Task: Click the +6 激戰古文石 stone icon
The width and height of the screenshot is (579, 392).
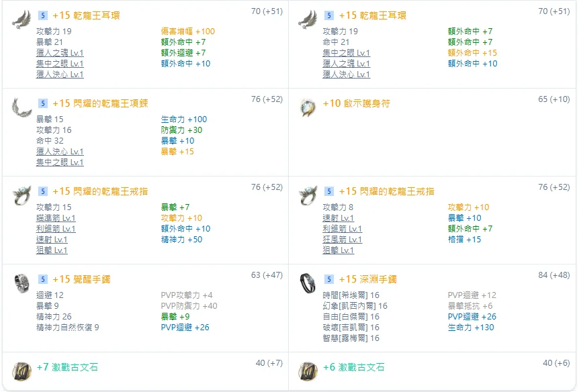Action: click(308, 371)
